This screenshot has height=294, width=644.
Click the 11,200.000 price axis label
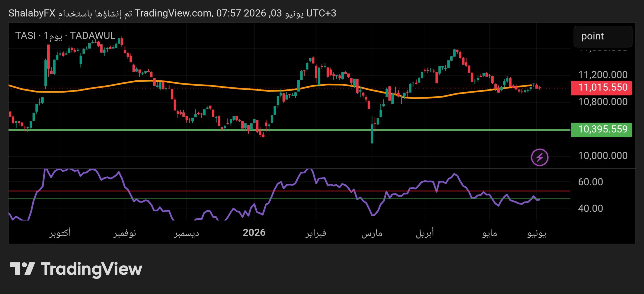tap(603, 75)
